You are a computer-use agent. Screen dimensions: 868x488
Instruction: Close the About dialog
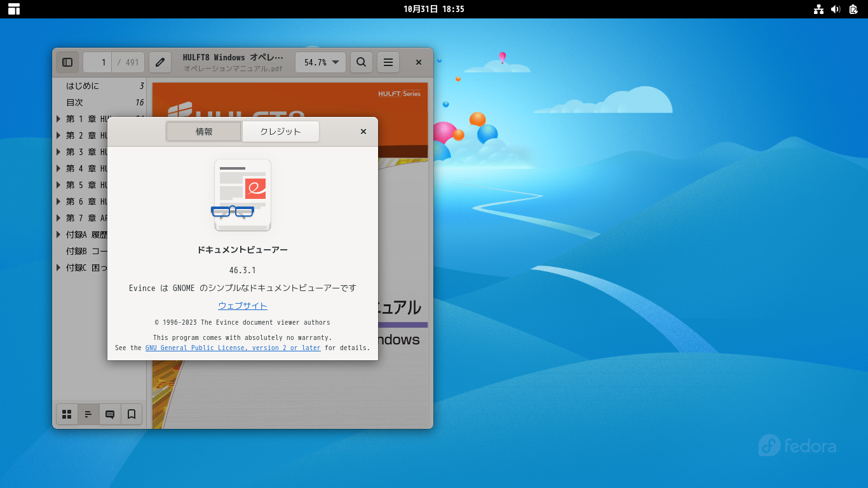pos(363,132)
